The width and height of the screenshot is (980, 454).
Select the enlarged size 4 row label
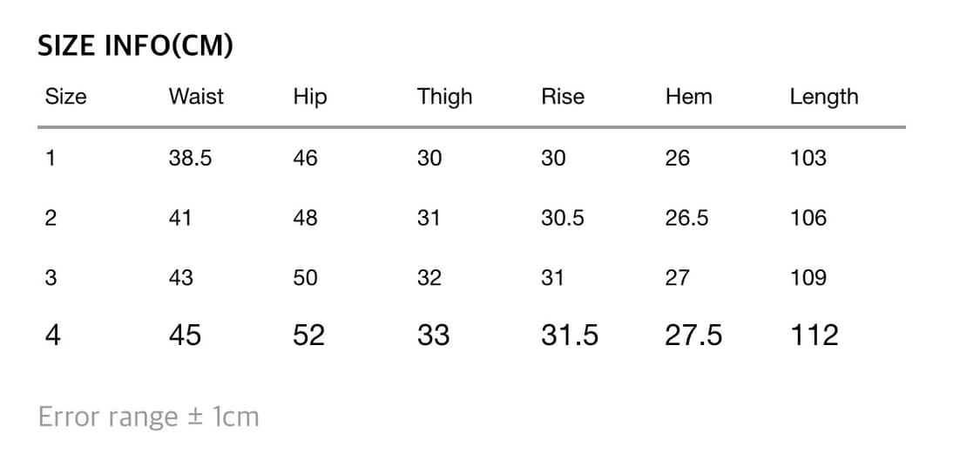pos(53,335)
